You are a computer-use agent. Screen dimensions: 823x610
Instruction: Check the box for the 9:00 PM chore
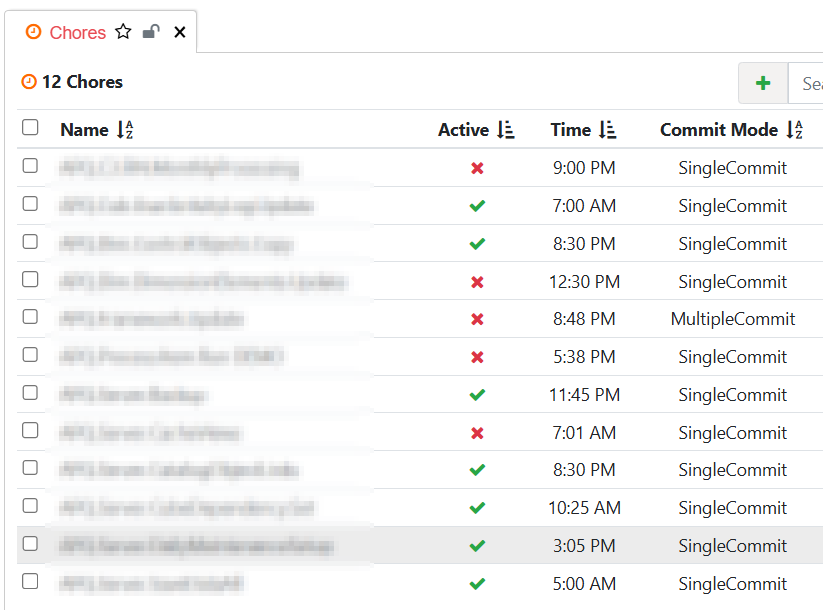30,166
